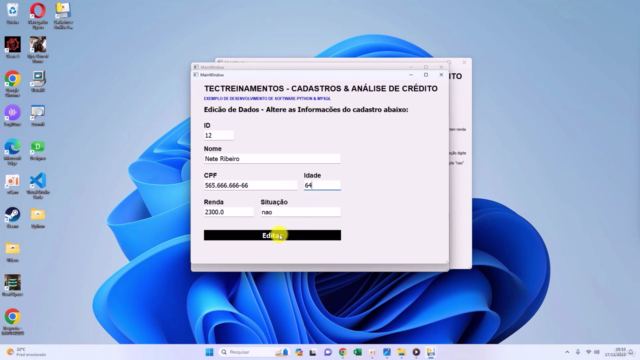This screenshot has width=640, height=360.
Task: Click the ID input field containing 12
Action: point(219,135)
